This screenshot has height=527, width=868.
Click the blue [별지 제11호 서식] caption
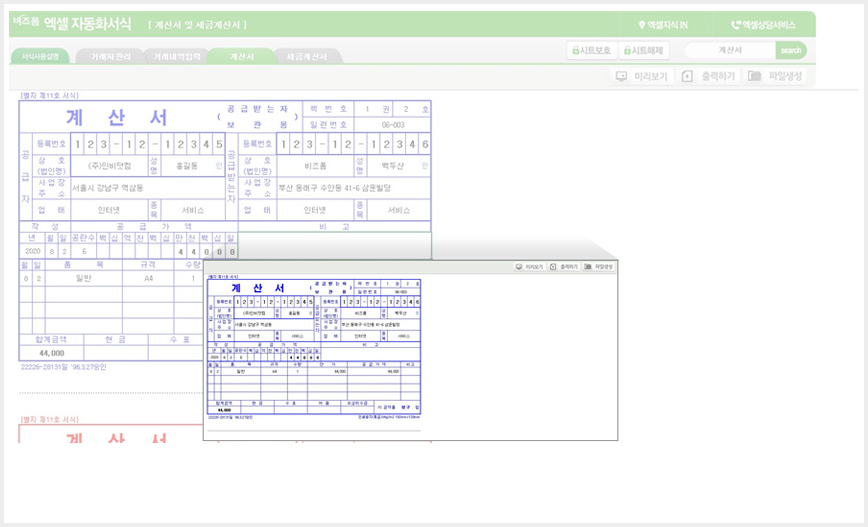[x=50, y=96]
